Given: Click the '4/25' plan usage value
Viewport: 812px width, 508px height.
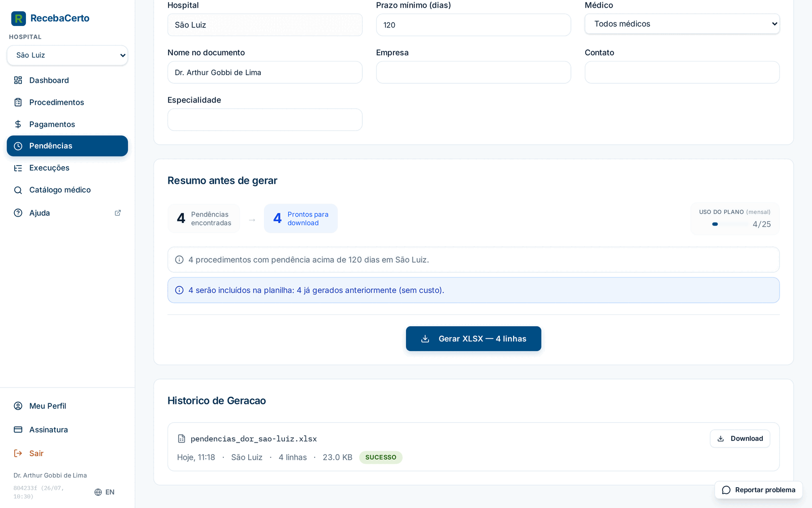Looking at the screenshot, I should pyautogui.click(x=762, y=224).
